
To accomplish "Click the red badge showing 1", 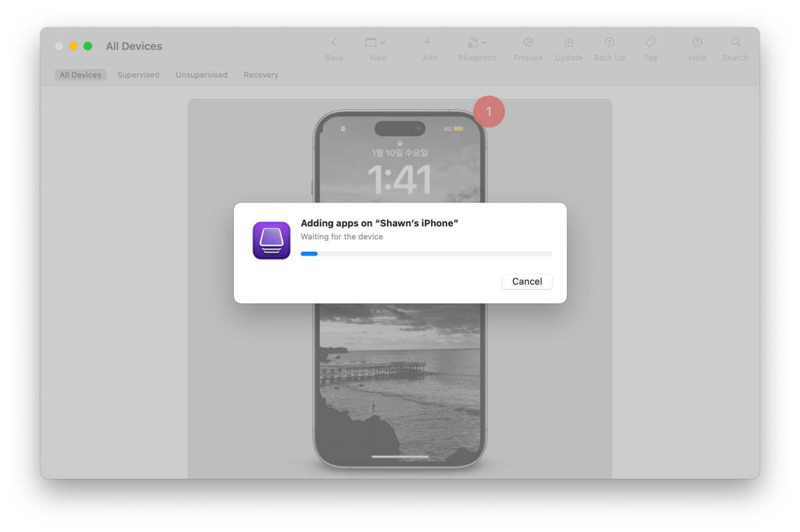I will point(489,112).
